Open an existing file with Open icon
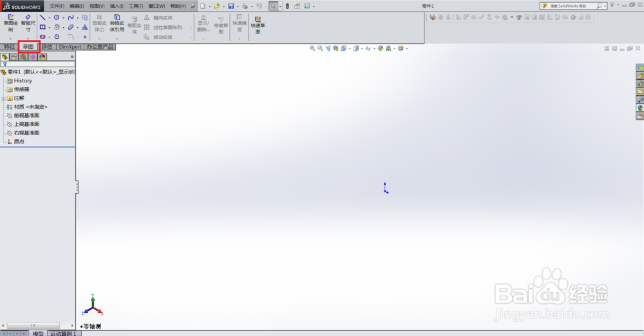 coord(216,6)
